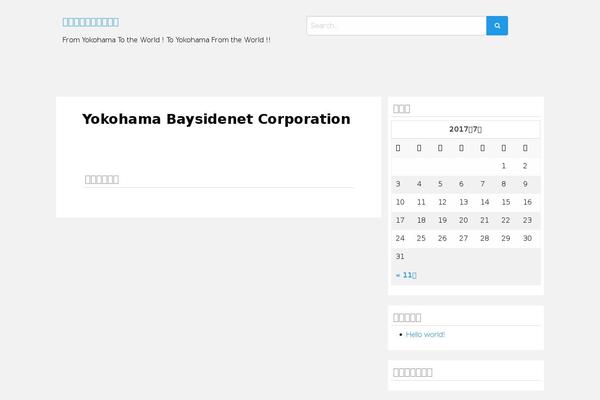The image size is (600, 400).
Task: Click the calendar caption 2017 7
Action: tap(466, 129)
